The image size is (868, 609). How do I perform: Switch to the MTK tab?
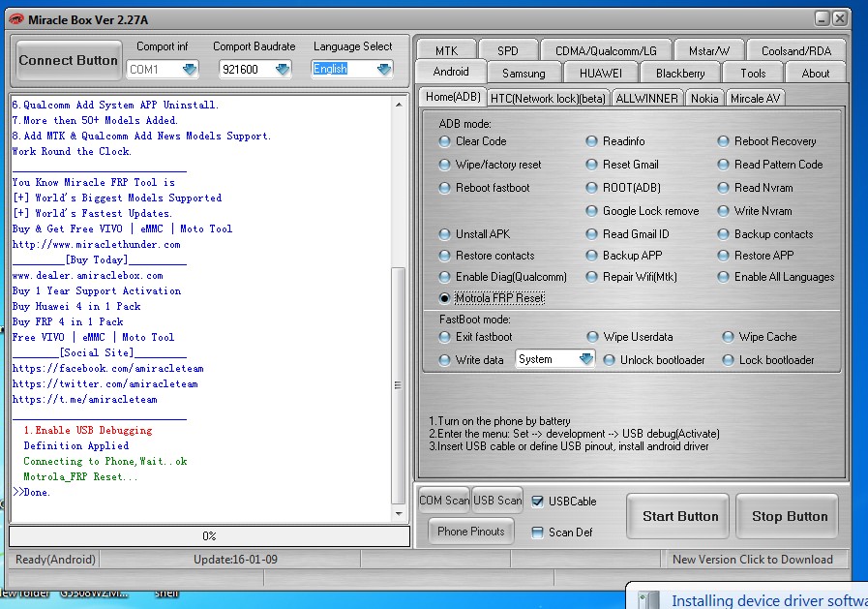coord(446,51)
